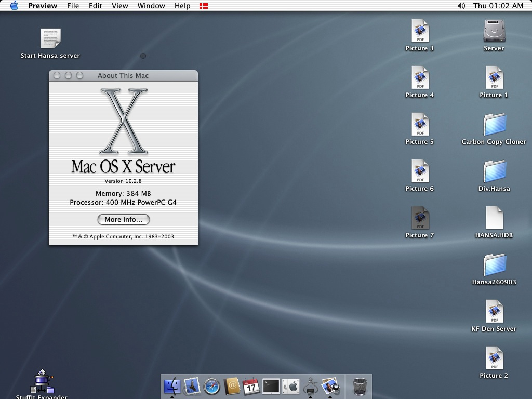Open the File menu
Image resolution: width=532 pixels, height=399 pixels.
pyautogui.click(x=73, y=6)
